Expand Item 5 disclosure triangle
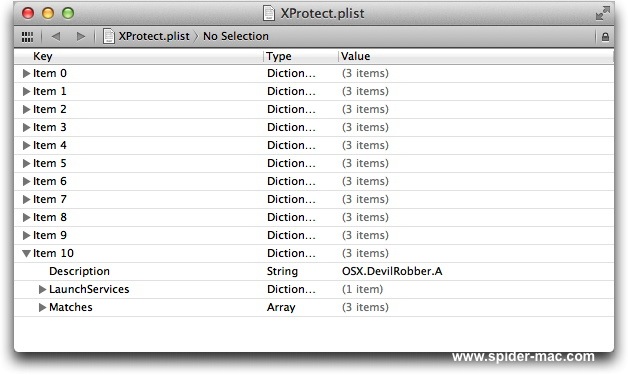This screenshot has width=628, height=375. click(x=26, y=163)
